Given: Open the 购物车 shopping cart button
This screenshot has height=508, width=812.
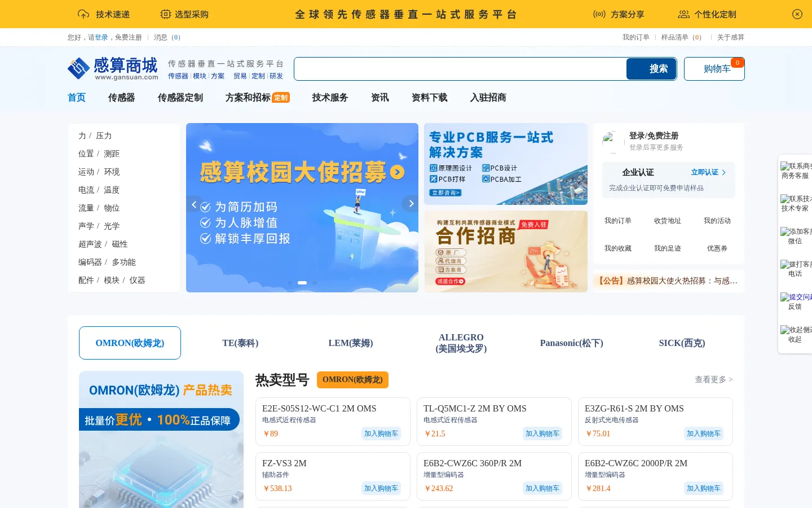Looking at the screenshot, I should tap(714, 69).
